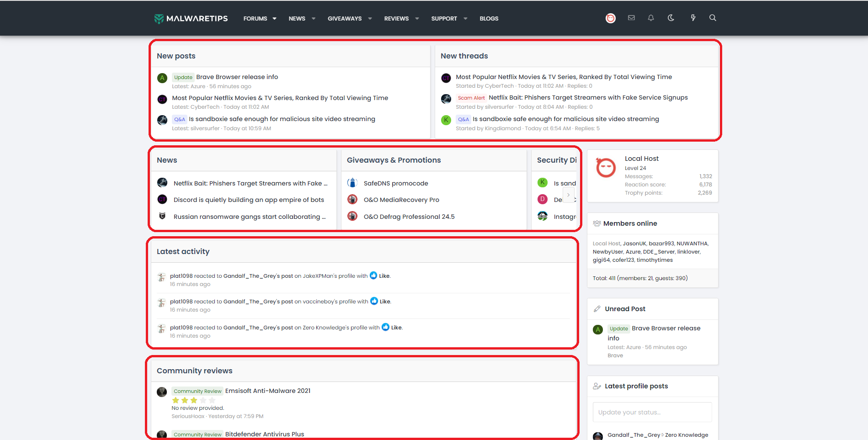Open SafeDNS promocode giveaway
Image resolution: width=868 pixels, height=440 pixels.
click(x=396, y=183)
